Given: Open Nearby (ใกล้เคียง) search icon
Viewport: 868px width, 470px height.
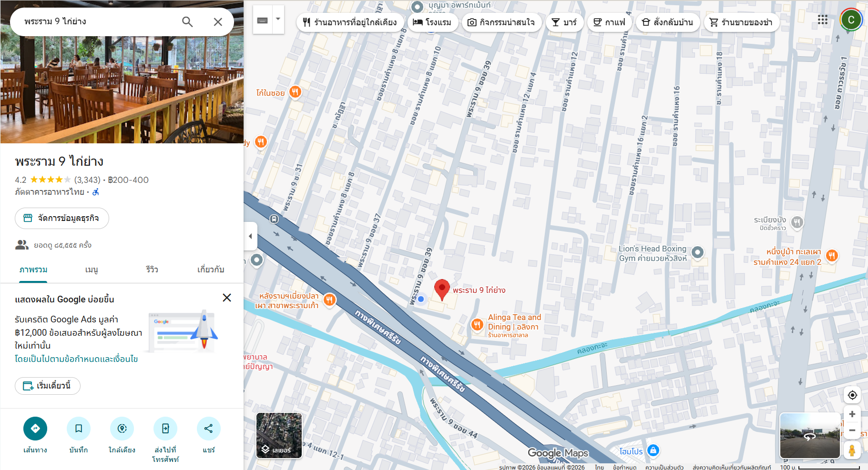Looking at the screenshot, I should click(122, 429).
